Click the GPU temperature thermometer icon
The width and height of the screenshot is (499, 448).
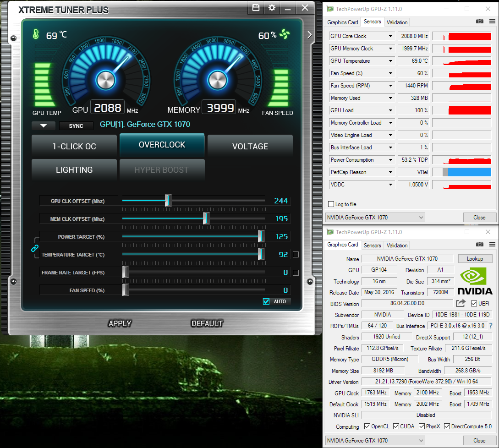pyautogui.click(x=36, y=34)
